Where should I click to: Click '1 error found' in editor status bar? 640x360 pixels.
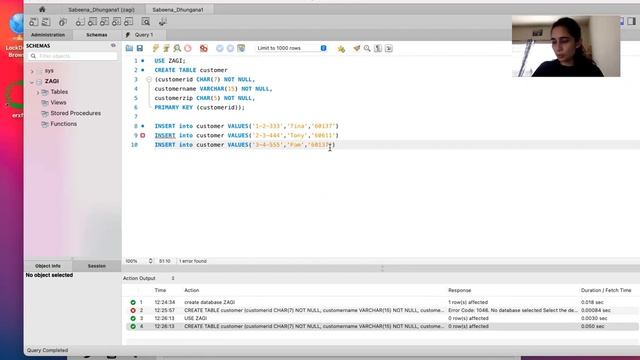click(193, 261)
